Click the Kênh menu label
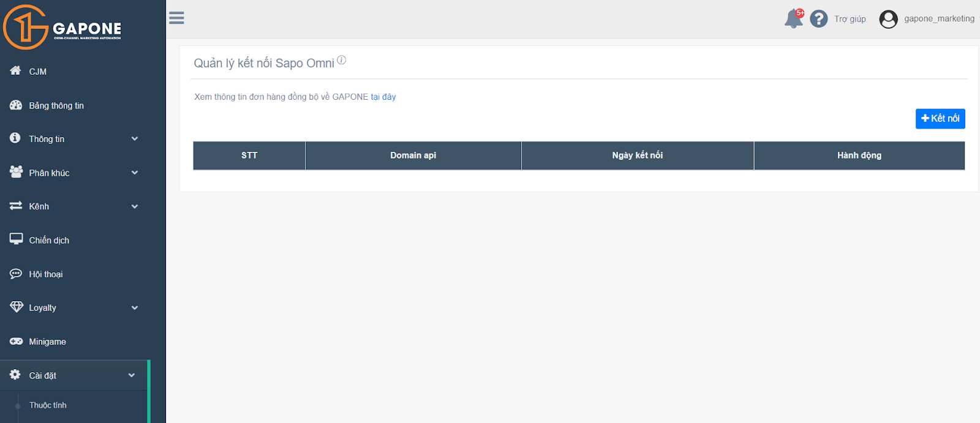980x423 pixels. tap(39, 206)
